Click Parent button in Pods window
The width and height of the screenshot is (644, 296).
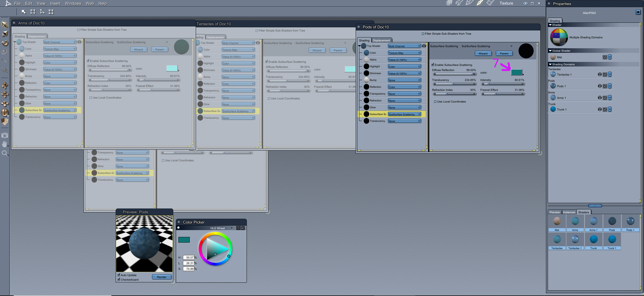tap(504, 53)
